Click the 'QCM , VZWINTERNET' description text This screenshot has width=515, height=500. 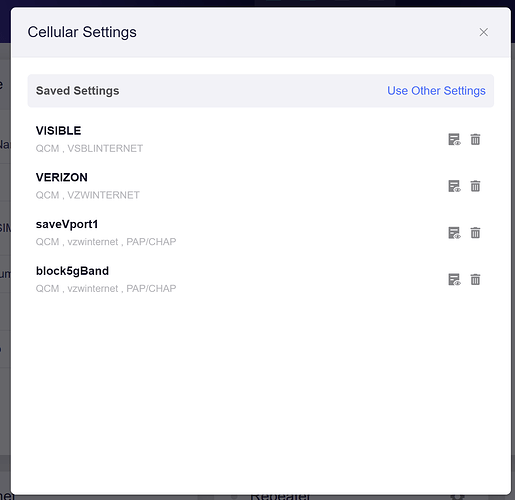point(88,195)
